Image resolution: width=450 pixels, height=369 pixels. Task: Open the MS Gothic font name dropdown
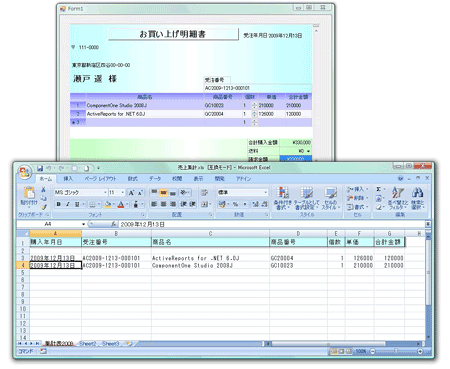105,193
